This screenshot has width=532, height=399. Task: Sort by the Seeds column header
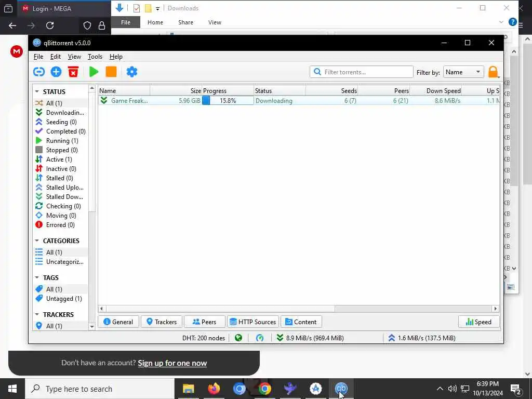tap(331, 91)
